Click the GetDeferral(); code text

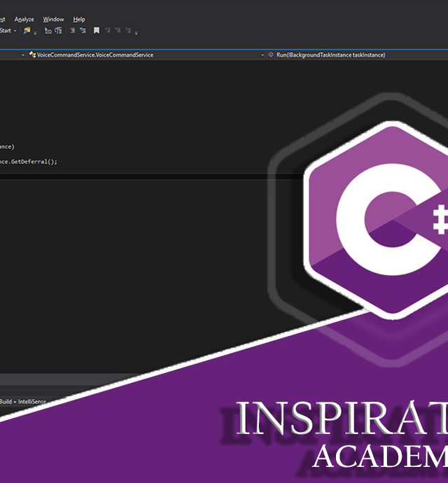pos(34,162)
